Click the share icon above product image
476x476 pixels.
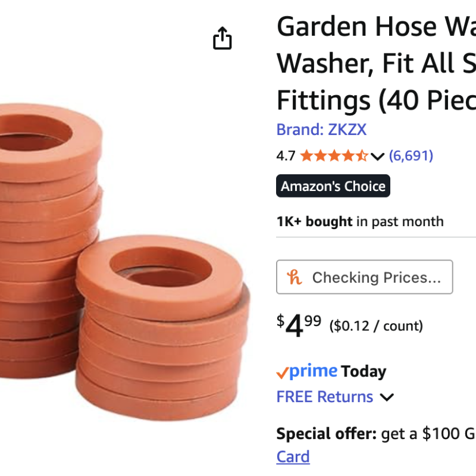coord(222,38)
